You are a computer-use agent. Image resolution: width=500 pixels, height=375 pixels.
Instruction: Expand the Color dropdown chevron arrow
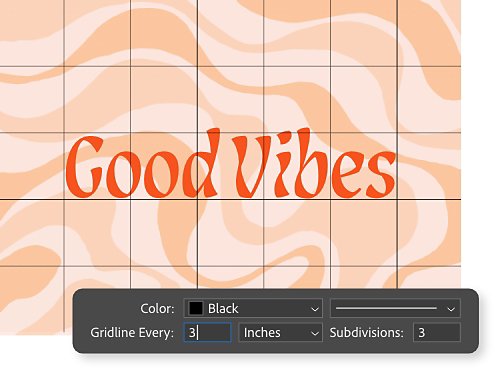(x=315, y=309)
